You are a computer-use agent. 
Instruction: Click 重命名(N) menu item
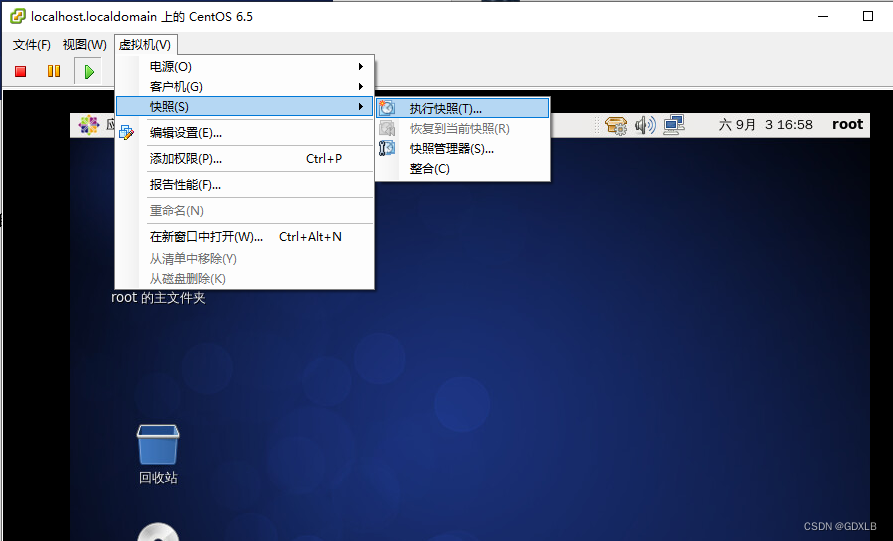245,211
